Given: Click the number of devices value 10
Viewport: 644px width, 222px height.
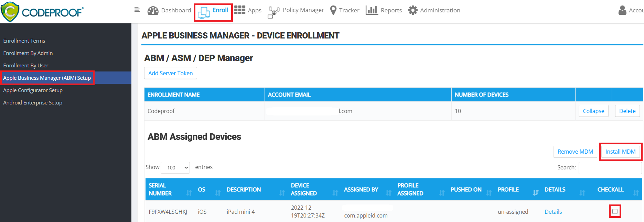Looking at the screenshot, I should [x=458, y=111].
